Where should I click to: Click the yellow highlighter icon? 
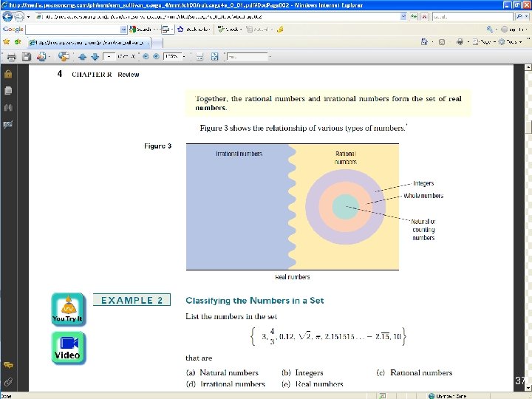pyautogui.click(x=280, y=30)
